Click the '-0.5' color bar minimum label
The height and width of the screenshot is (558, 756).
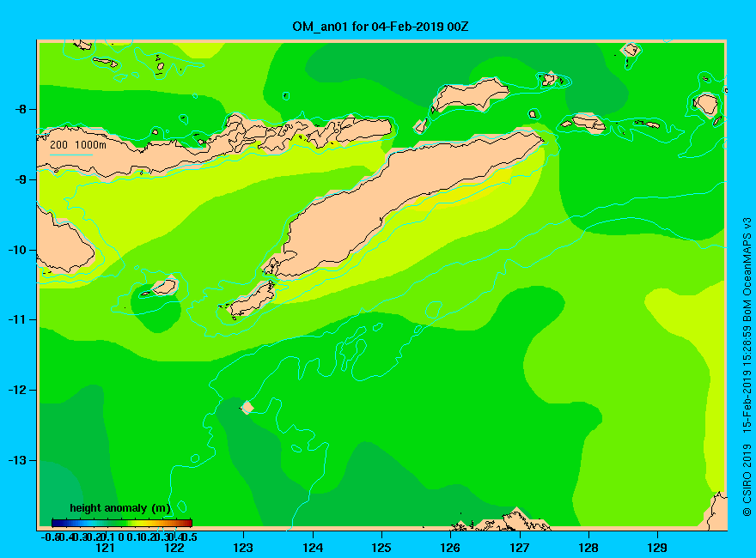[x=50, y=537]
